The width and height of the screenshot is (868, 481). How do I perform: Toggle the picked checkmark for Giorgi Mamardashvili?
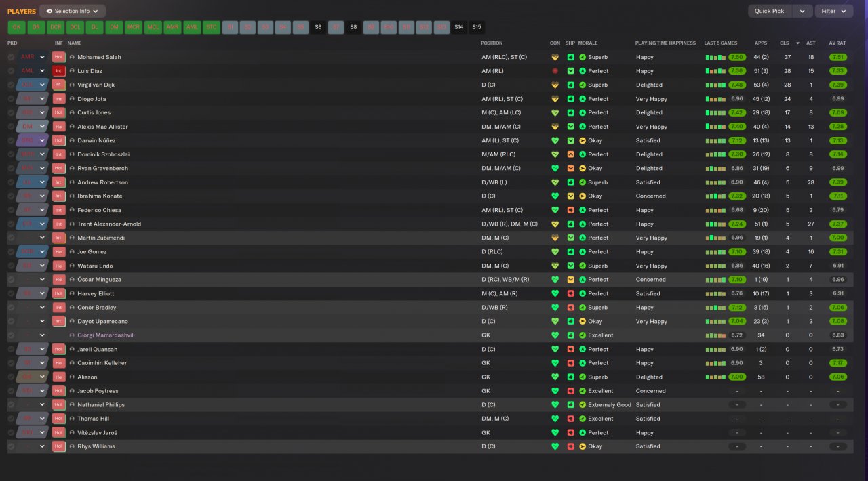click(12, 335)
